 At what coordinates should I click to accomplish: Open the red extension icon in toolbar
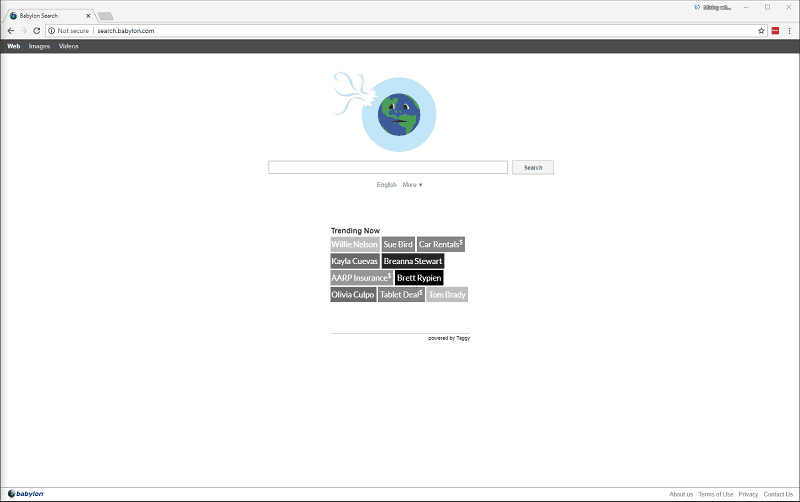pos(775,31)
